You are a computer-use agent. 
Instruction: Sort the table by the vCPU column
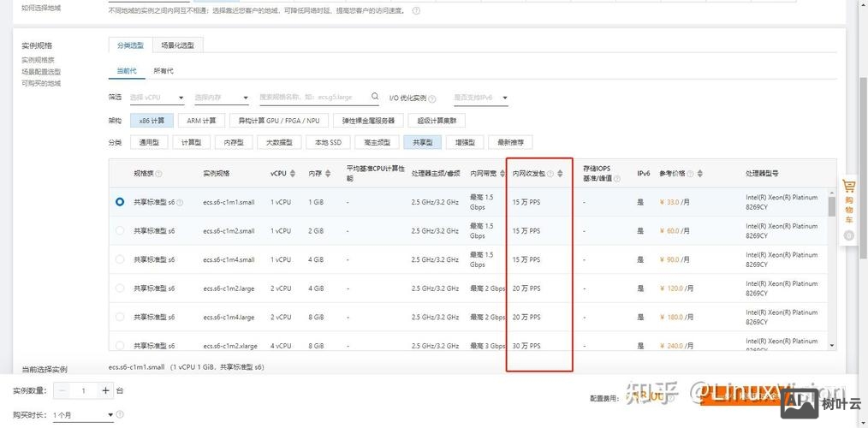coord(293,173)
